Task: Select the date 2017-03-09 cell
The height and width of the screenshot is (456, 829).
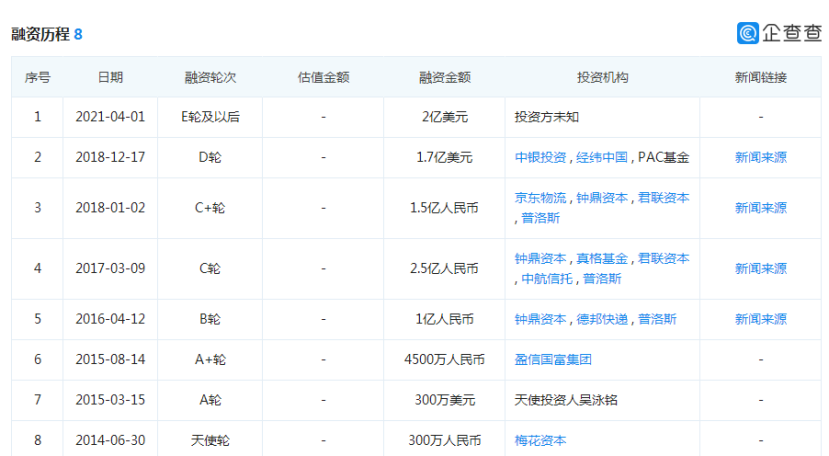Action: click(110, 269)
